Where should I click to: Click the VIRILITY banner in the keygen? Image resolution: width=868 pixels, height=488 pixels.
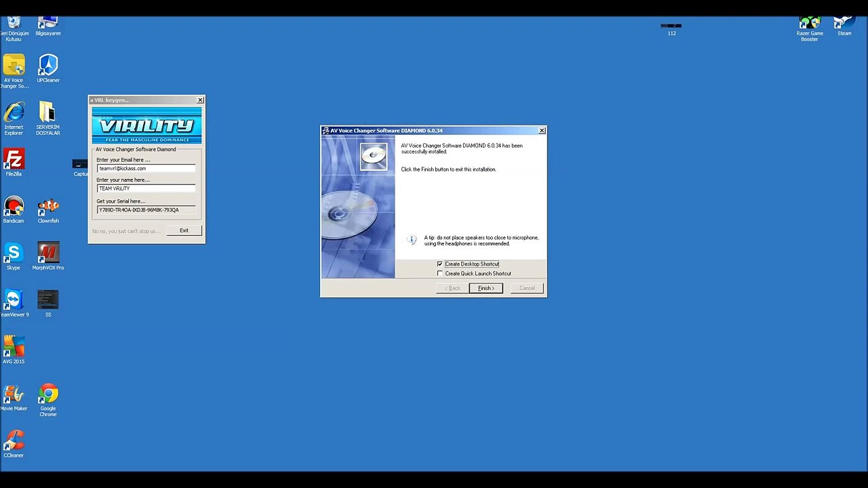point(146,125)
